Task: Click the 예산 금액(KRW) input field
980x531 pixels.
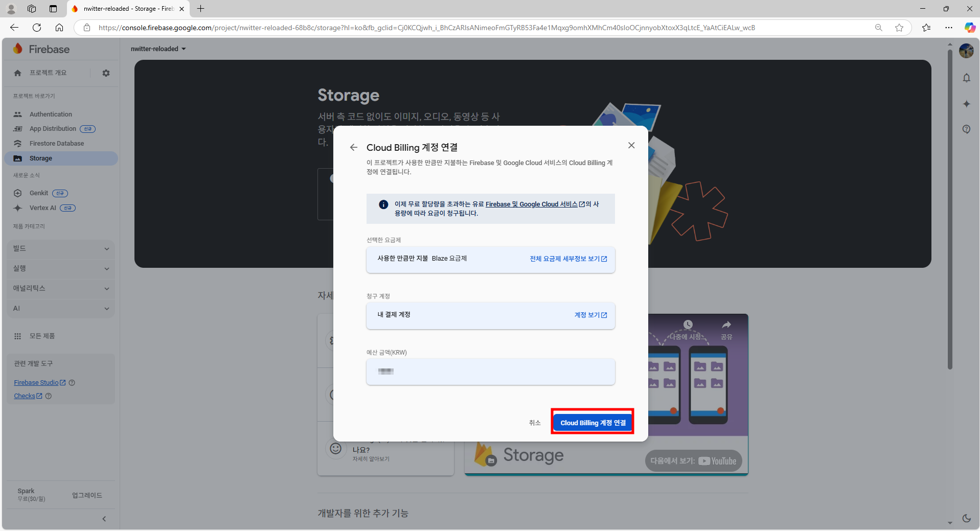Action: (x=491, y=372)
